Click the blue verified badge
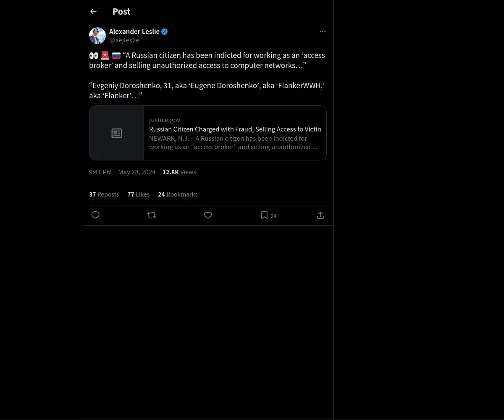The image size is (504, 420). click(x=165, y=31)
